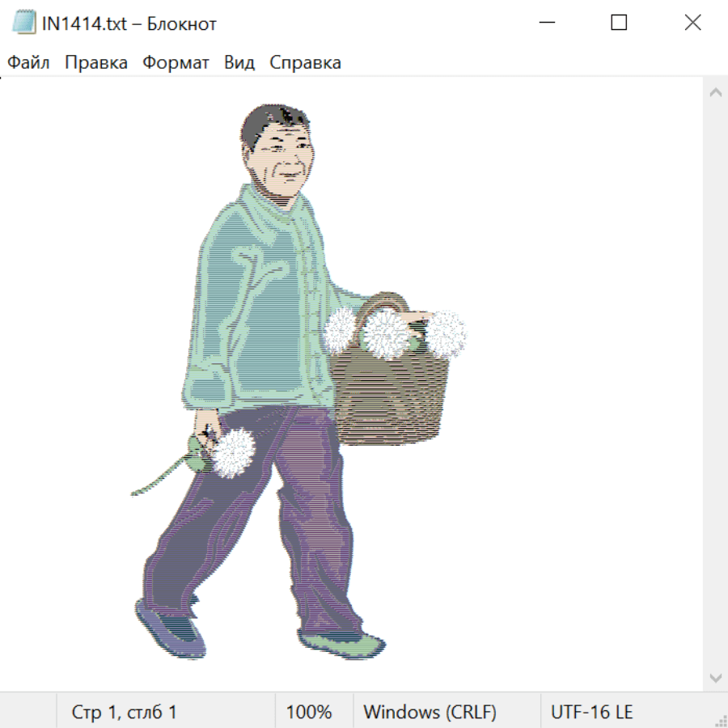Close the IN1414.txt Notepad window
728x728 pixels.
click(692, 23)
